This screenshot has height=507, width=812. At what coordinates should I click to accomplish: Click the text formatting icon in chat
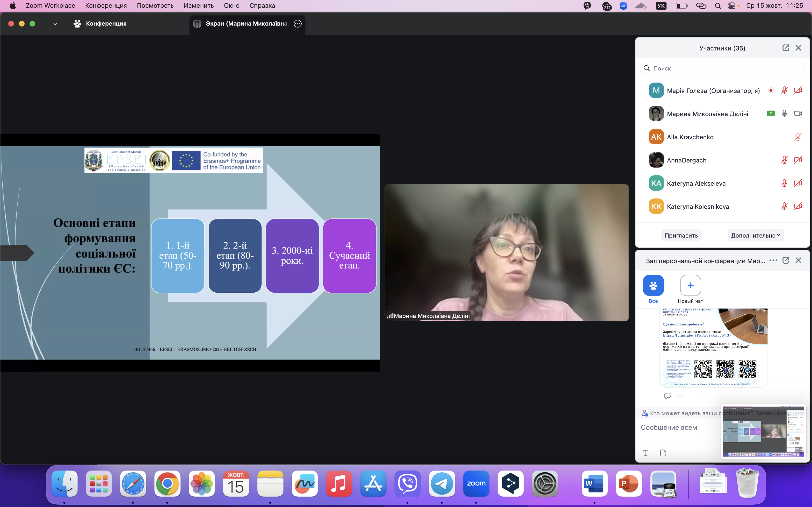pos(645,453)
